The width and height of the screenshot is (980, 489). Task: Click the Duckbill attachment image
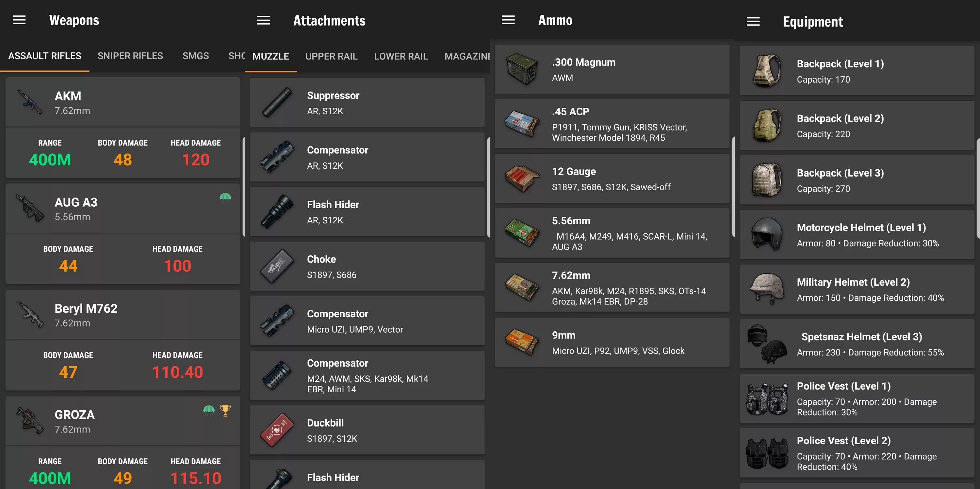coord(277,430)
